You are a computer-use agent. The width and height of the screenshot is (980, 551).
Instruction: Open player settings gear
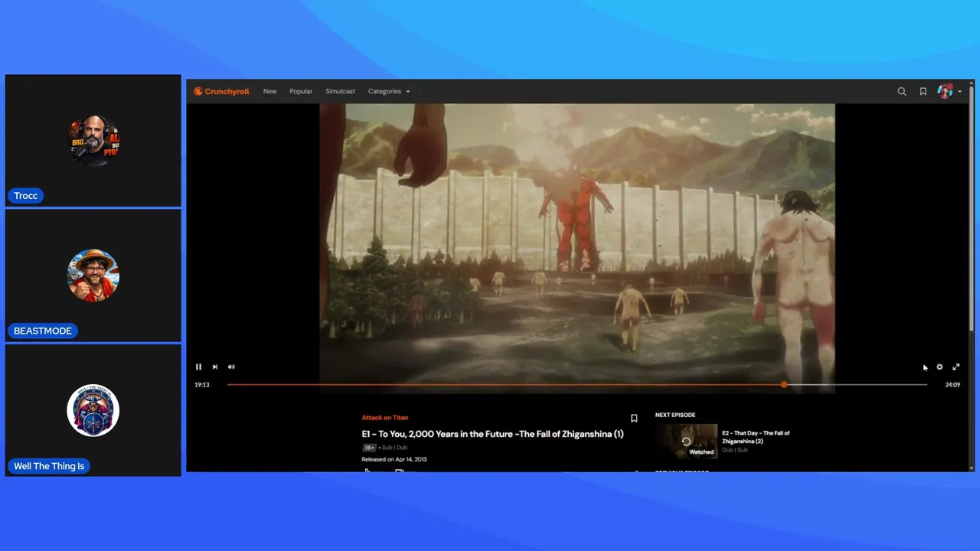(x=939, y=367)
